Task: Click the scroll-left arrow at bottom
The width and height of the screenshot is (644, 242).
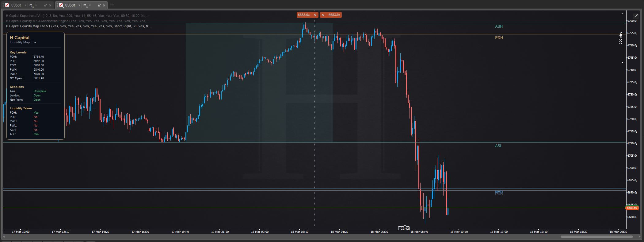Action: [4, 237]
